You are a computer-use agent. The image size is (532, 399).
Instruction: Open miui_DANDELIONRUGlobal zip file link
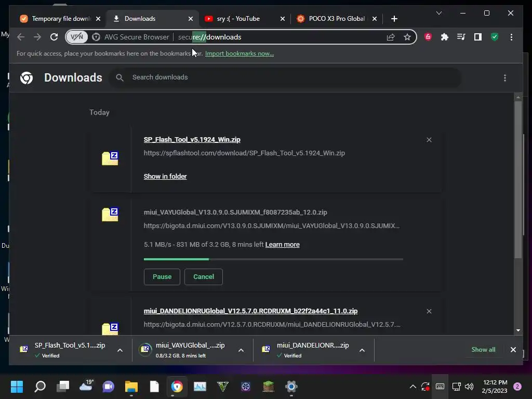[250, 311]
